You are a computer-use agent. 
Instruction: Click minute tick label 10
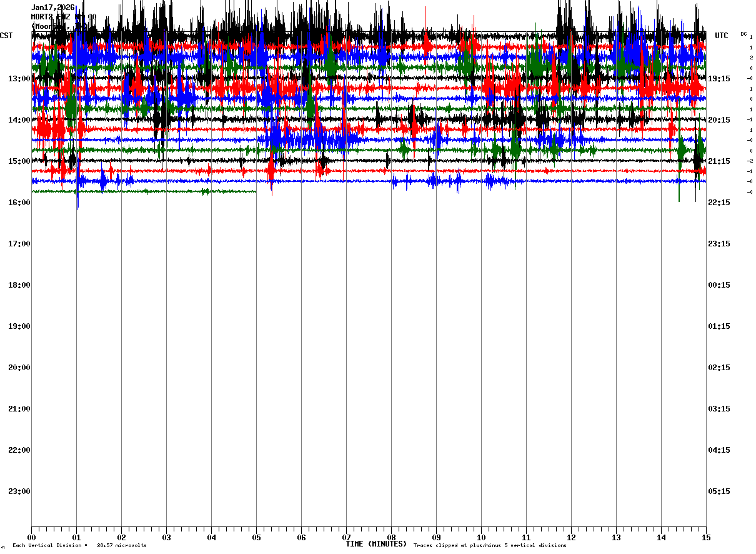(x=481, y=537)
